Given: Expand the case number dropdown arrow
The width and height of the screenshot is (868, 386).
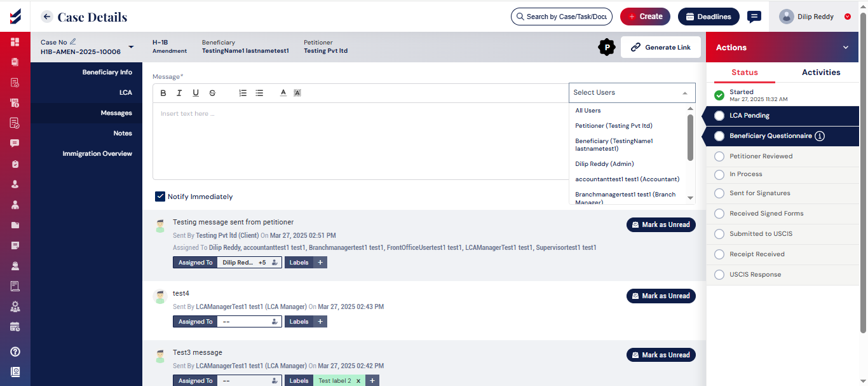Looking at the screenshot, I should 131,47.
